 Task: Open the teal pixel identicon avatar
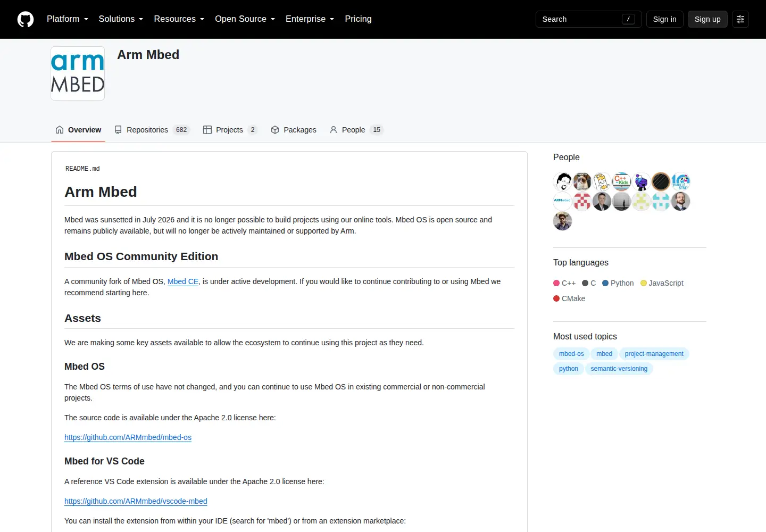(661, 201)
